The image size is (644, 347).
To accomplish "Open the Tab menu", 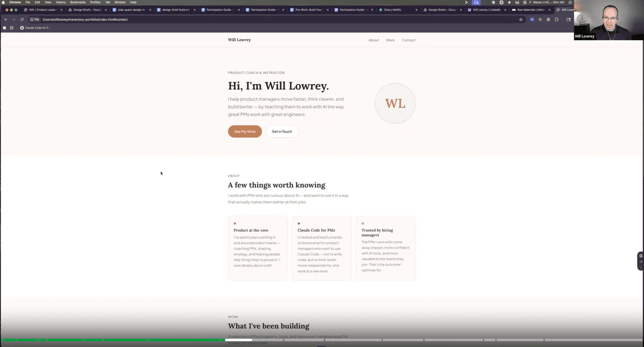I will (x=108, y=2).
